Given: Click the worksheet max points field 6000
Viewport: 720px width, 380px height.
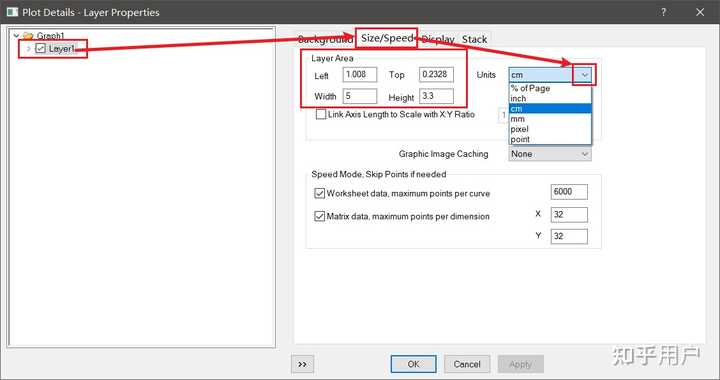Looking at the screenshot, I should click(569, 192).
